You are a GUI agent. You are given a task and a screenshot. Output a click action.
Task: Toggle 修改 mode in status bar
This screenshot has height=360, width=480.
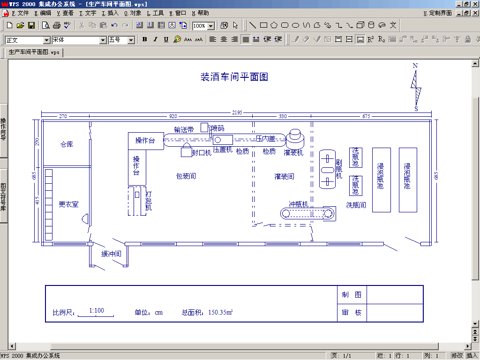point(457,356)
